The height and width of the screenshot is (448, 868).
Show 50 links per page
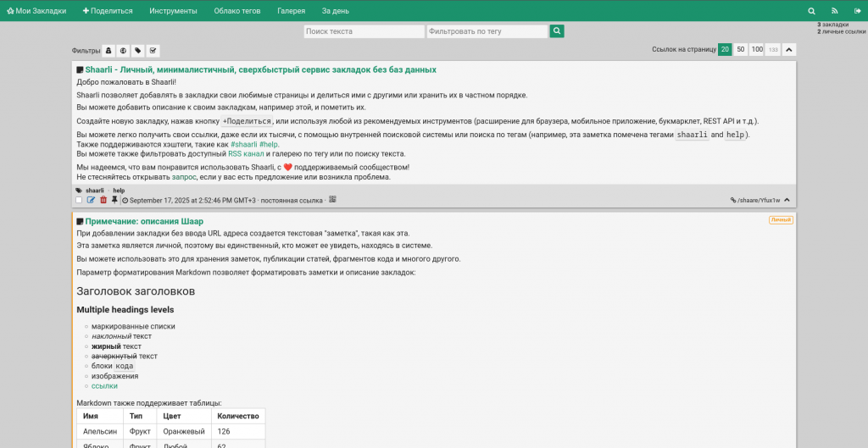[741, 50]
